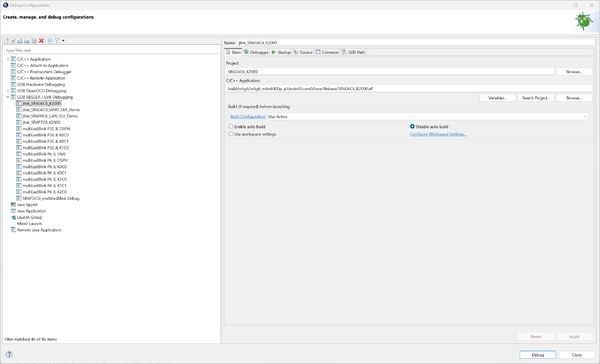Select multiLedBlink P6 JL K1C1 configuration
Screen dimensions: 600x364
coord(41,186)
